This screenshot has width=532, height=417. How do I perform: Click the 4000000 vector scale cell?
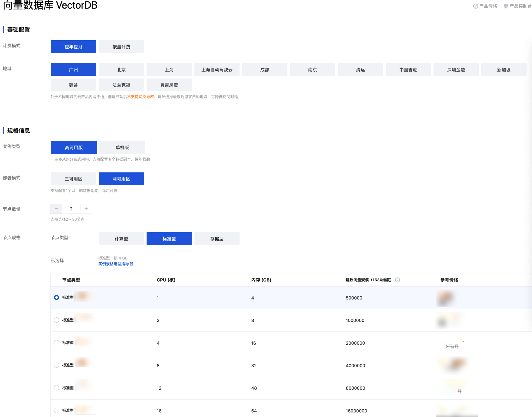tap(355, 366)
